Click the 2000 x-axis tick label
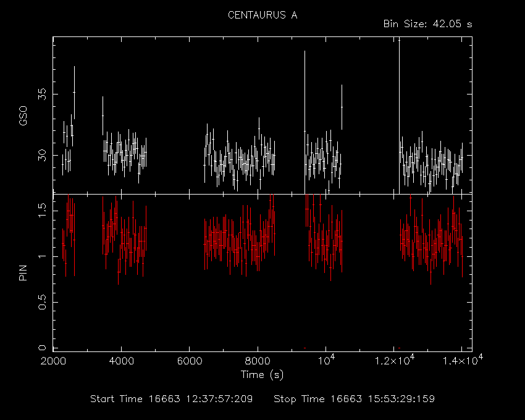Screen dimensions: 525x420 pyautogui.click(x=53, y=361)
